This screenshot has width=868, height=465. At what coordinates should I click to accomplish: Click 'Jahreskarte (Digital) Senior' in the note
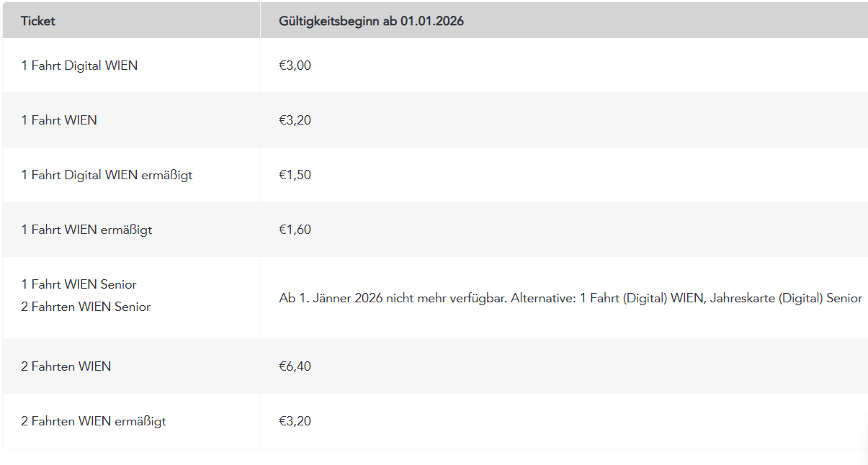786,298
